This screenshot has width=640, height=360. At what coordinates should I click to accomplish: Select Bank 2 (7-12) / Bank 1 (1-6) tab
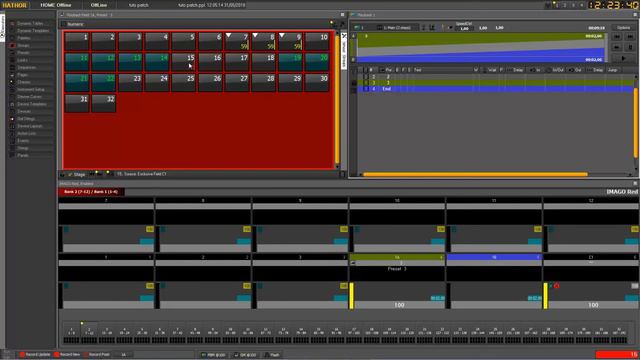[91, 191]
